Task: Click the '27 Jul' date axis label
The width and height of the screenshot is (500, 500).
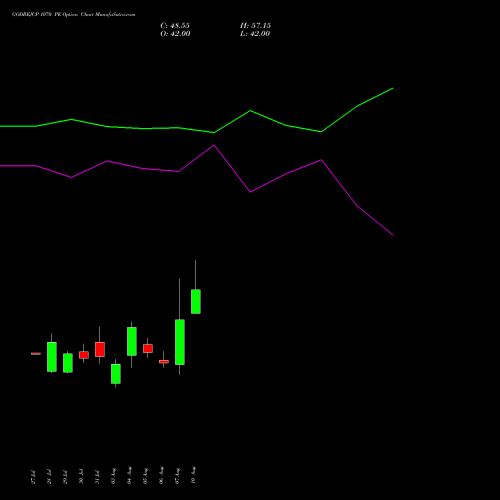Action: [33, 477]
